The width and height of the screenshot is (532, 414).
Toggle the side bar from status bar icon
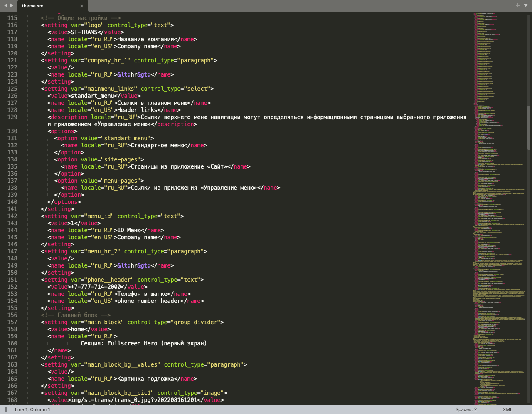click(7, 409)
